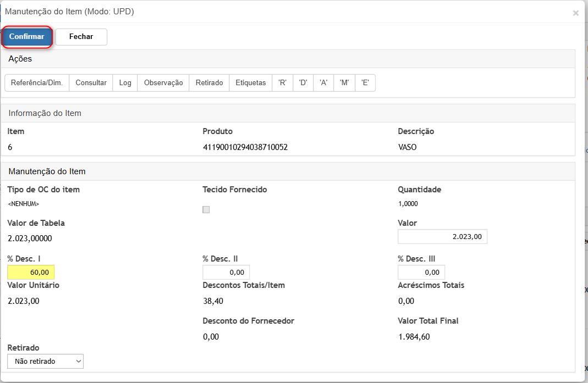588x383 pixels.
Task: Close the Manutenção do Item dialog
Action: point(575,13)
